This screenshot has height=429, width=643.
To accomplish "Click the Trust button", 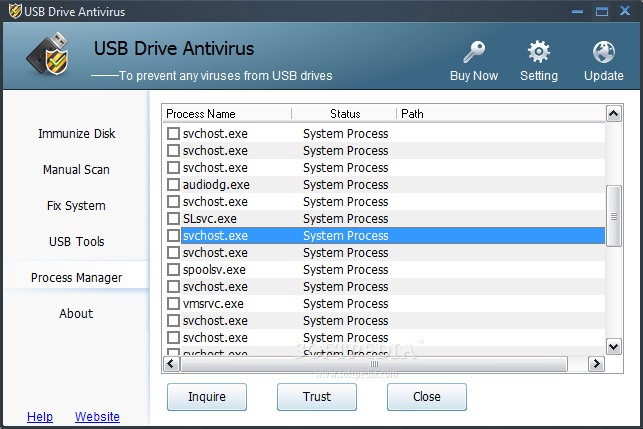I will point(317,397).
